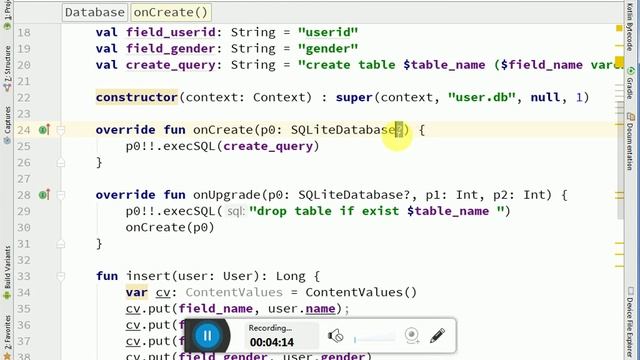Click "user.db" string on line 22

[482, 97]
